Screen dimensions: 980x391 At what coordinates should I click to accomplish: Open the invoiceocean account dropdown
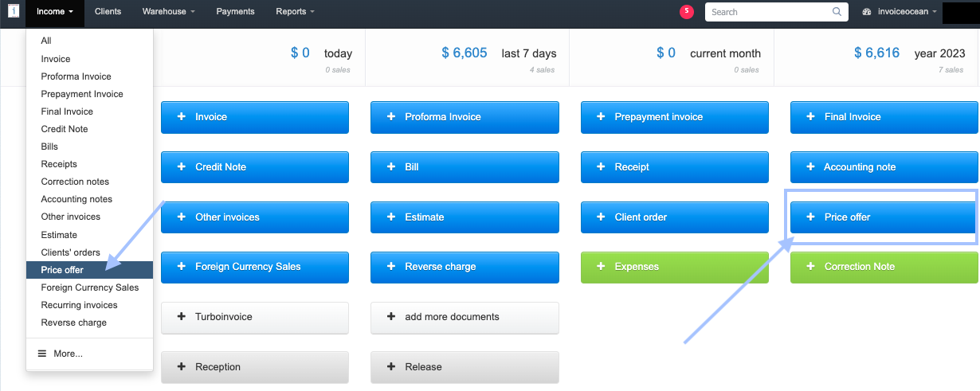point(900,12)
